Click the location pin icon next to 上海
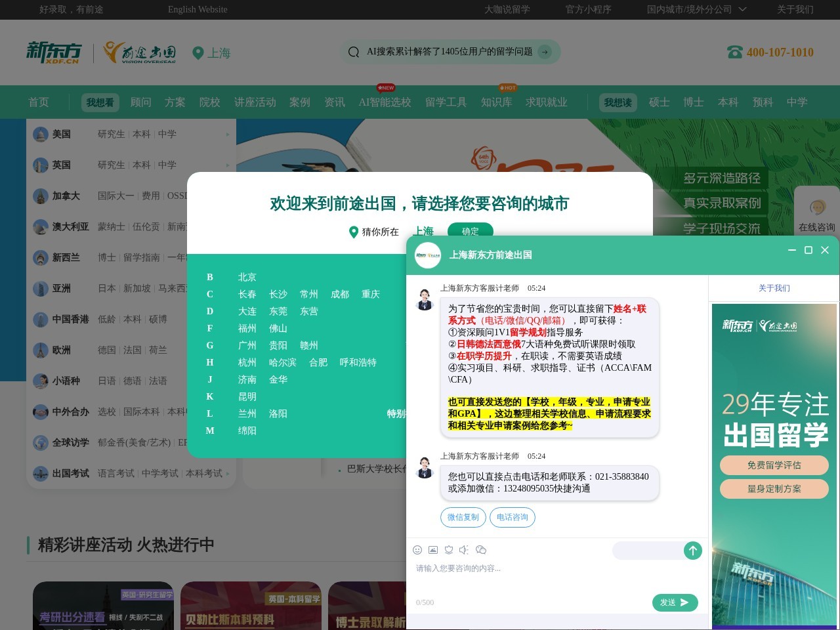This screenshot has height=630, width=840. click(x=199, y=53)
